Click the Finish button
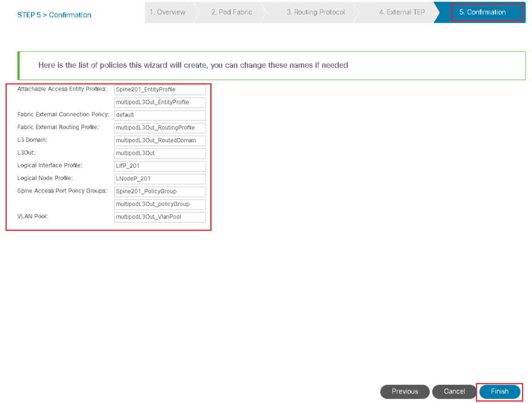The height and width of the screenshot is (403, 532). 500,391
